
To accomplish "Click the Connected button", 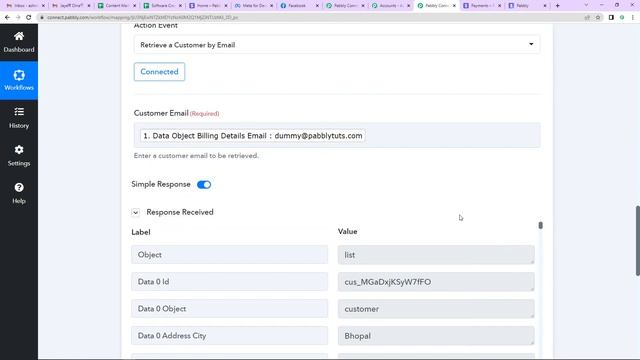I will coord(159,72).
